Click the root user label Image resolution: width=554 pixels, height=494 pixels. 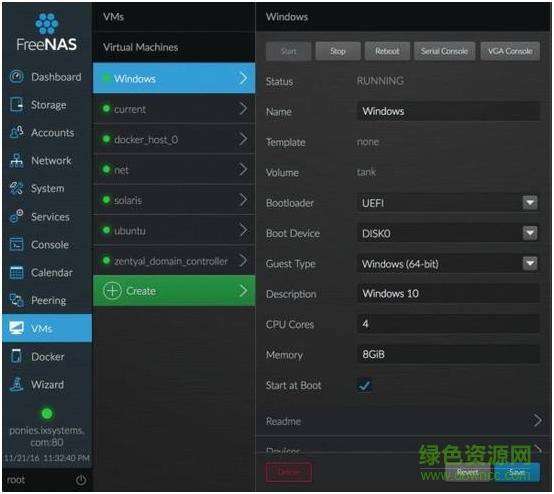coord(16,480)
